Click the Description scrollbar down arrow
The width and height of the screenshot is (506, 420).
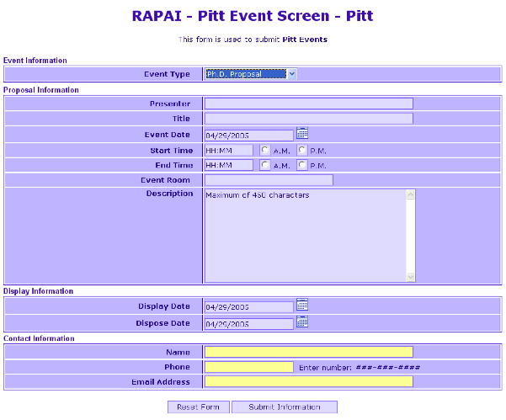click(x=411, y=277)
